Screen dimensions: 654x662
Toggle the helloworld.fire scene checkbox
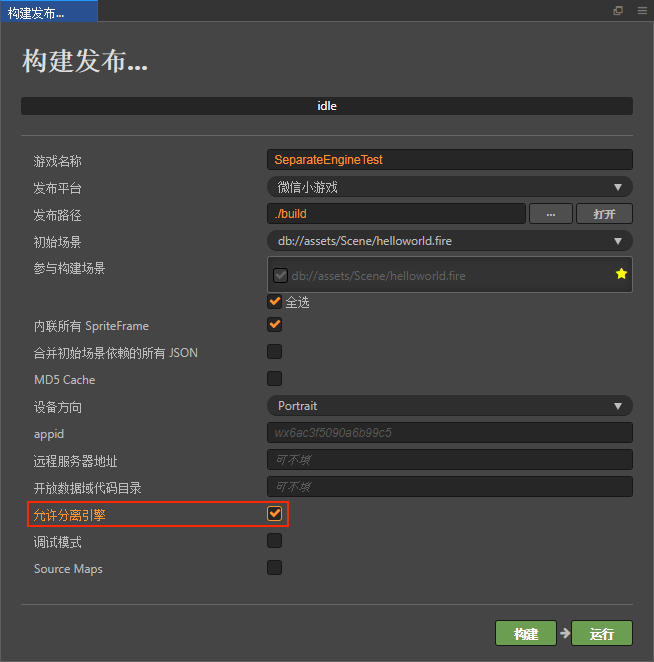tap(280, 276)
